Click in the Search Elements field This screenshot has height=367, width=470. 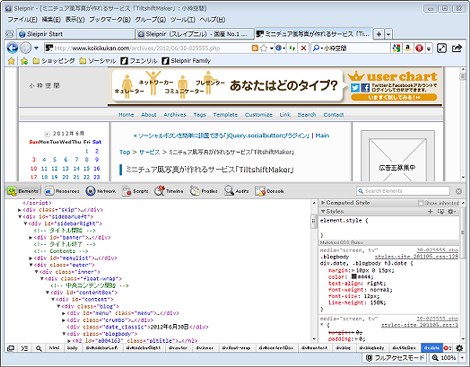click(403, 191)
